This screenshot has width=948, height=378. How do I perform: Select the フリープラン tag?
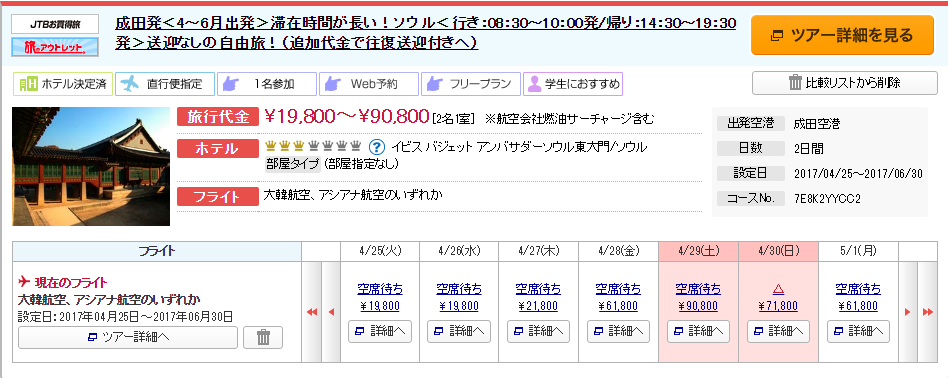pos(471,84)
